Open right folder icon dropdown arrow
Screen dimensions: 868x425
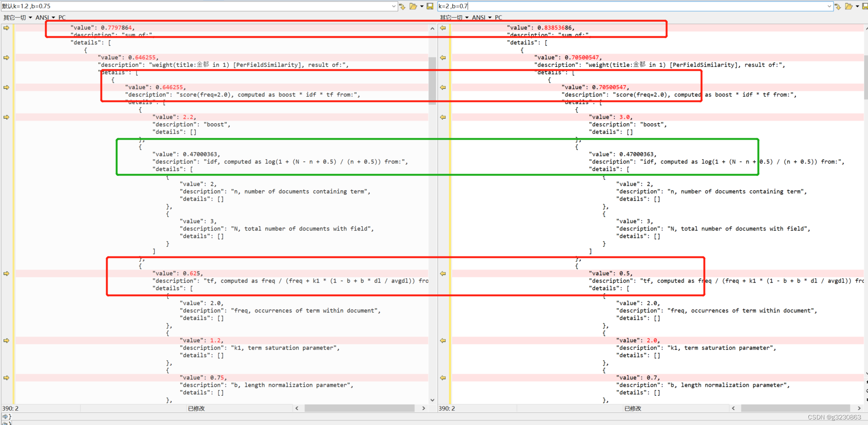857,6
